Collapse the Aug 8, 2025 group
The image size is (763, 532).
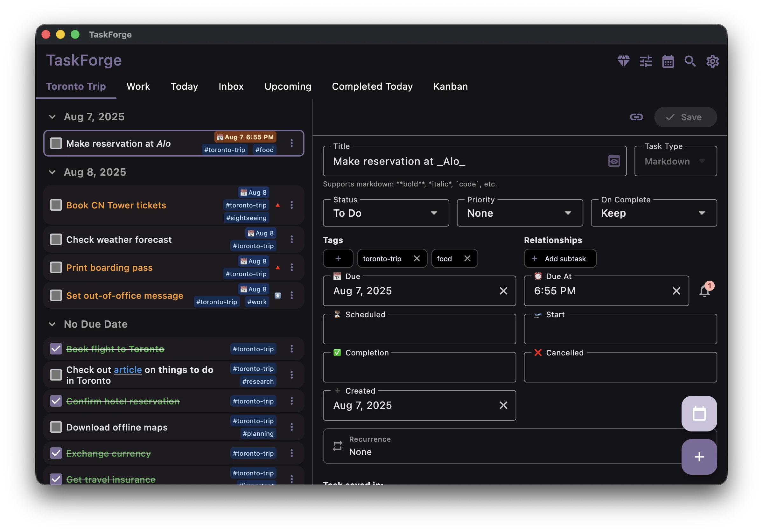(52, 172)
